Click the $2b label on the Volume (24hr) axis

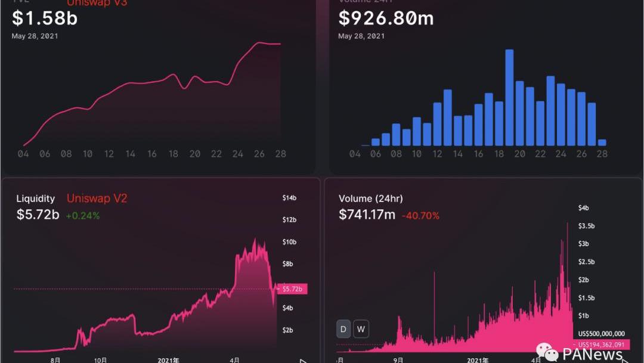click(x=584, y=280)
